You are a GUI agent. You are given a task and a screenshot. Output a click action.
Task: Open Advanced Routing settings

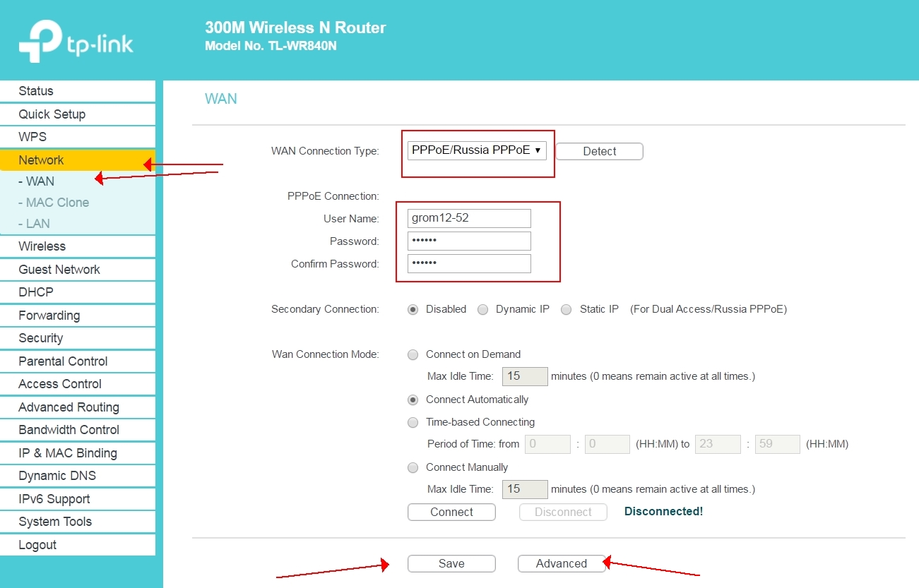(x=77, y=407)
